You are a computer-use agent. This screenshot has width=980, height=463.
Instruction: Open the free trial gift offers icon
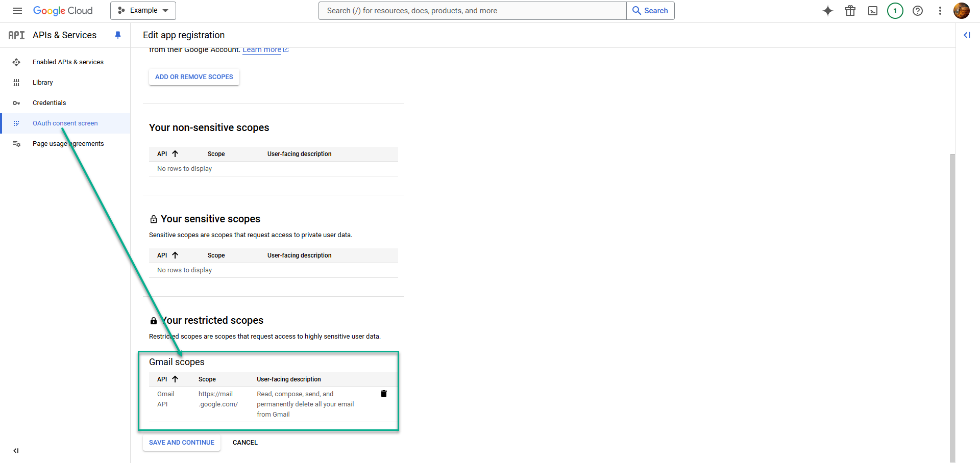point(850,11)
